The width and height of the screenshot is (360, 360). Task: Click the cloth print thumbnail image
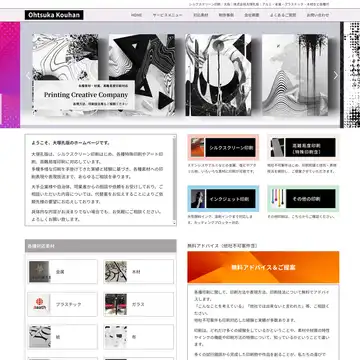coord(116,337)
